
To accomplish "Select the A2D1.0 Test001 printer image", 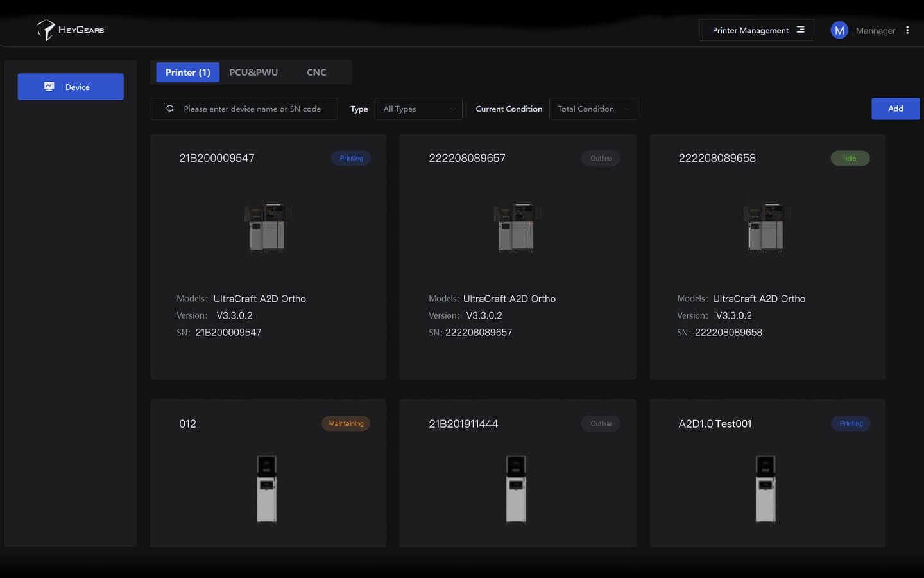I will click(x=766, y=489).
